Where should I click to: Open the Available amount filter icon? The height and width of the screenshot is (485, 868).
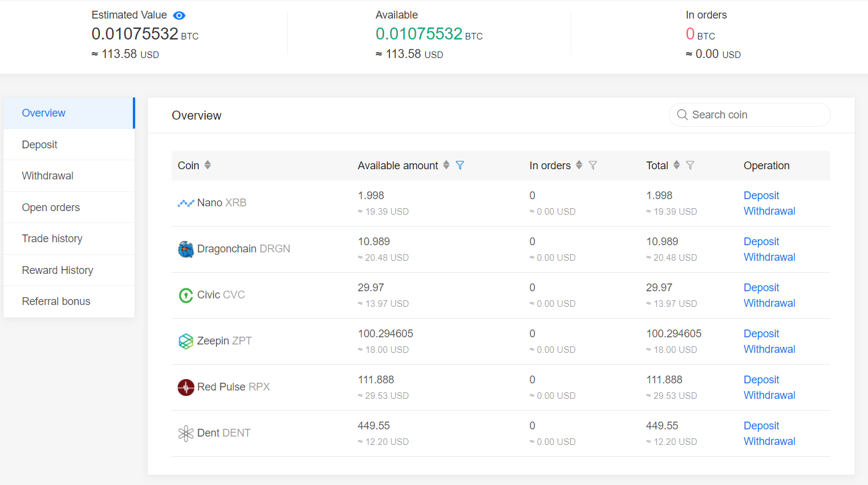(459, 166)
